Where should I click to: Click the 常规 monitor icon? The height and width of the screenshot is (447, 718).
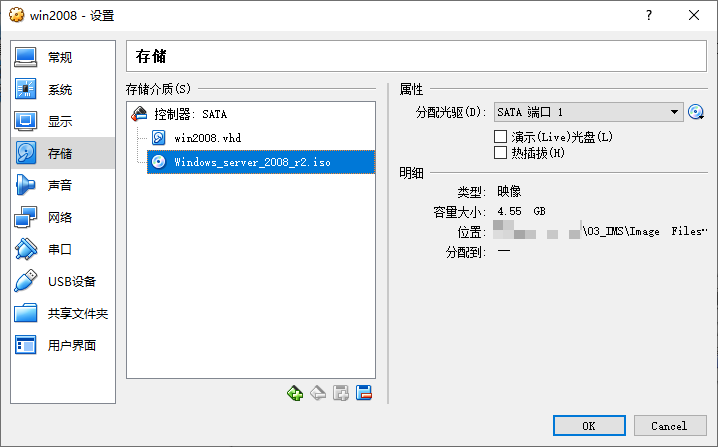26,57
